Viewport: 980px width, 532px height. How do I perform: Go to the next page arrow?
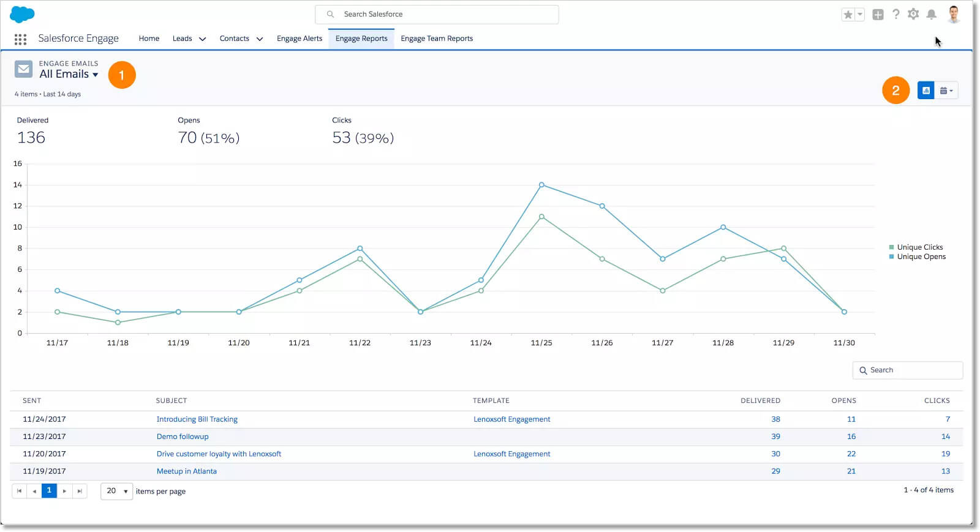click(64, 491)
